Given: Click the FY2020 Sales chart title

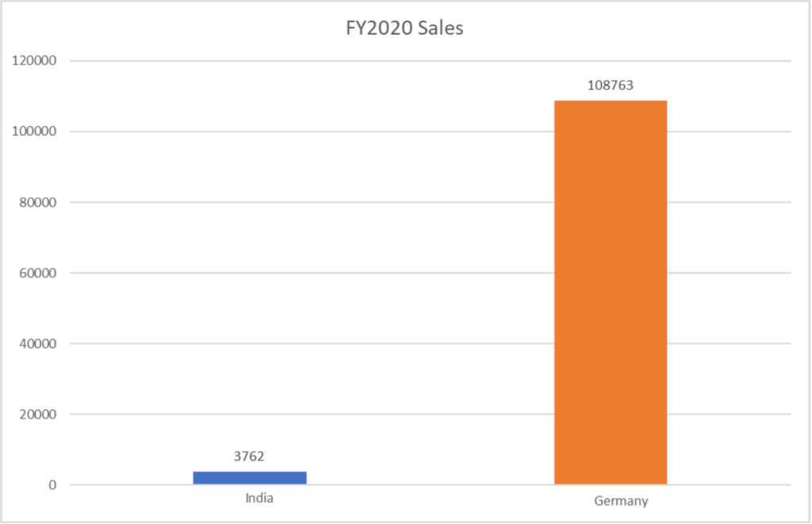Looking at the screenshot, I should point(405,29).
